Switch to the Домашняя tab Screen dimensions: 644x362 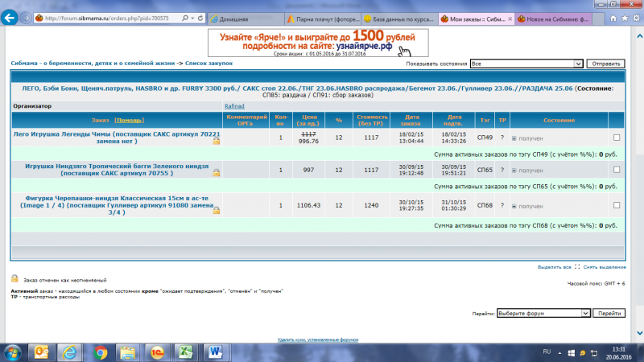(x=246, y=19)
